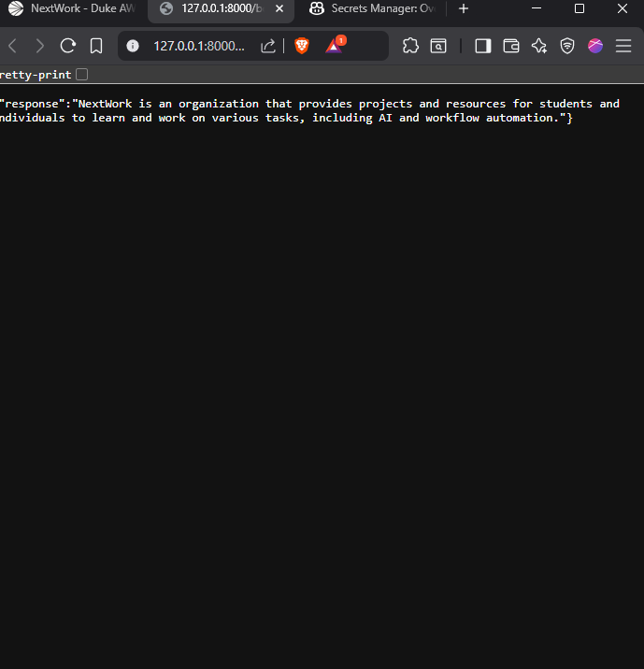Open Brave Rewards triangle icon
This screenshot has width=644, height=669.
(334, 46)
